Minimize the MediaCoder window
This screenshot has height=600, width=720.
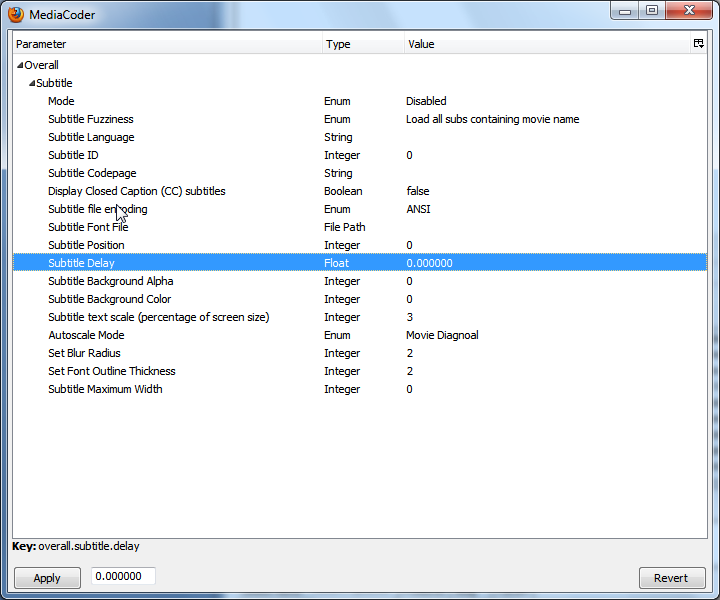coord(624,11)
